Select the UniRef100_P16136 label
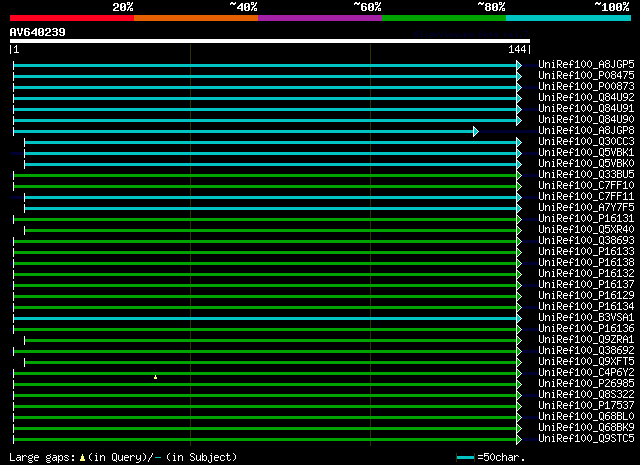Screen dimensions: 640x465 [586, 329]
